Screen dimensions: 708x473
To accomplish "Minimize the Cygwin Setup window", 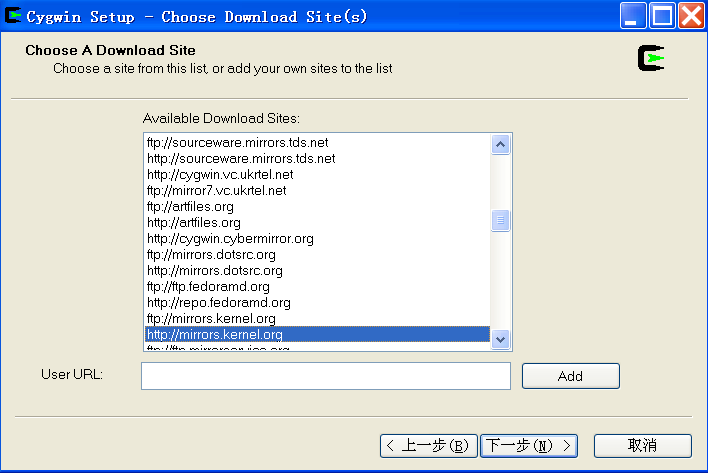I will (x=632, y=16).
